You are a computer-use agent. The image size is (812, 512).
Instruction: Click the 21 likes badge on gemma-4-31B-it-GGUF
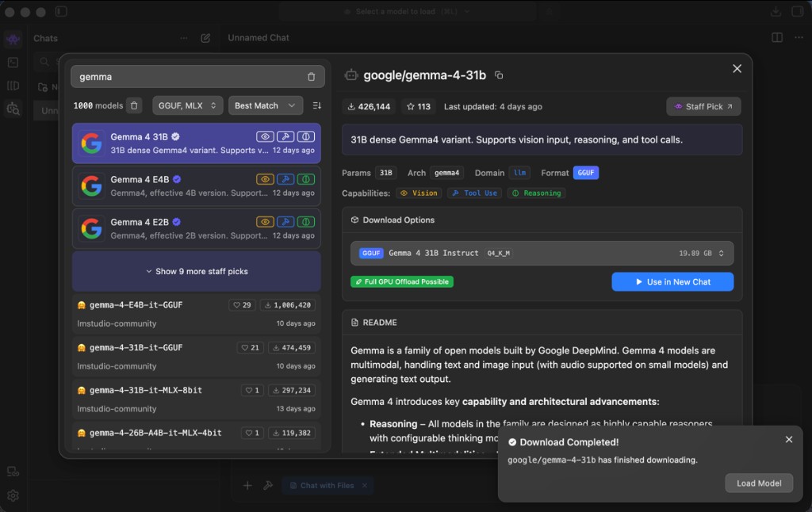(x=250, y=347)
